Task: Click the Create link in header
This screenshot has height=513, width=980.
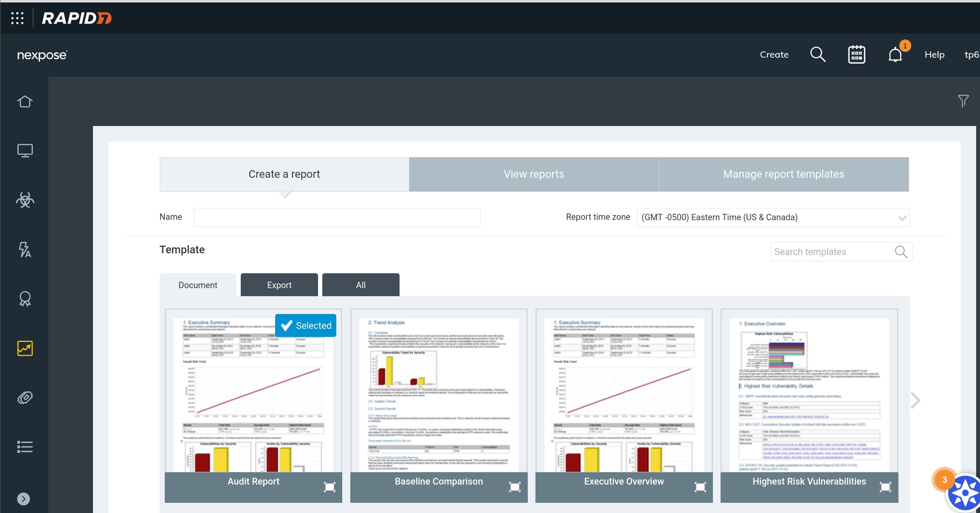Action: point(774,55)
